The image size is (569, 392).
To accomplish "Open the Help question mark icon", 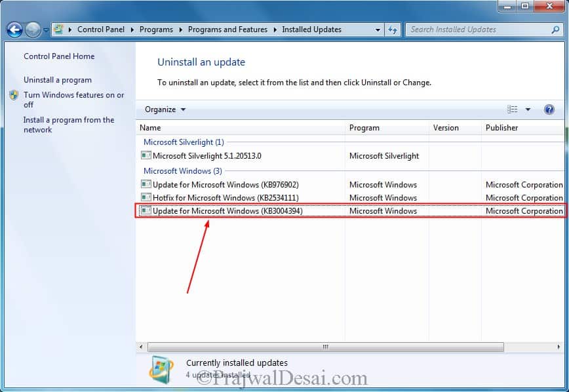I will (549, 109).
